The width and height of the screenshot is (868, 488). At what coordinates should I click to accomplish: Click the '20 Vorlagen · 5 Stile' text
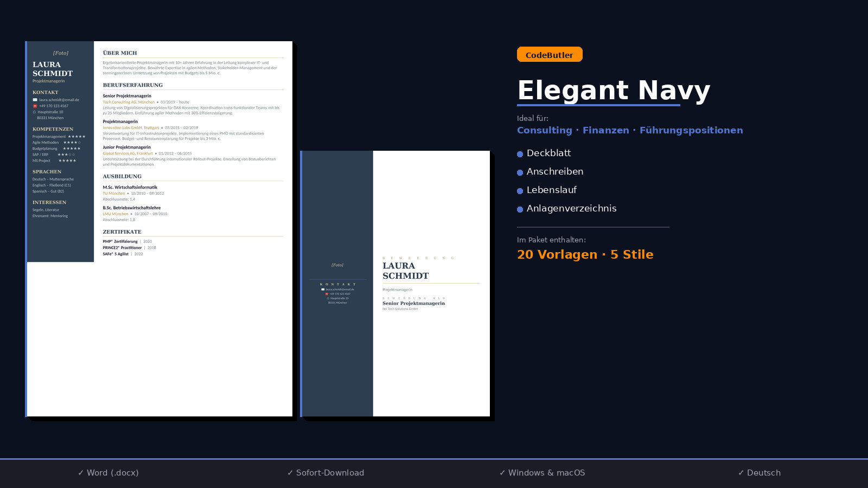point(585,254)
